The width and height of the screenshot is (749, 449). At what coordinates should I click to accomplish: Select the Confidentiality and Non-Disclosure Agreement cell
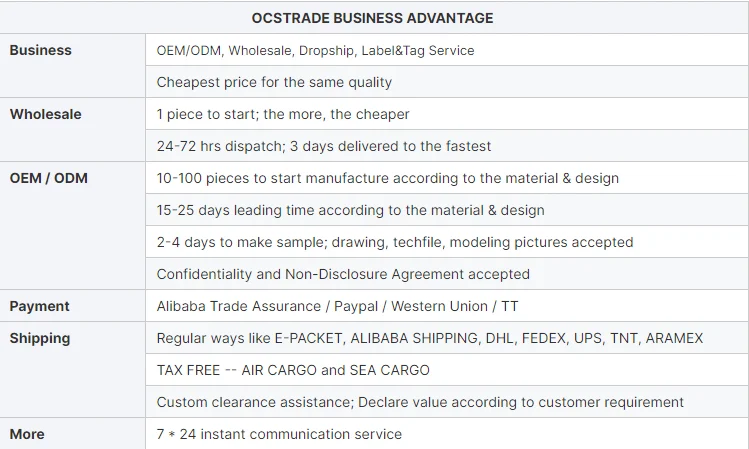click(343, 274)
